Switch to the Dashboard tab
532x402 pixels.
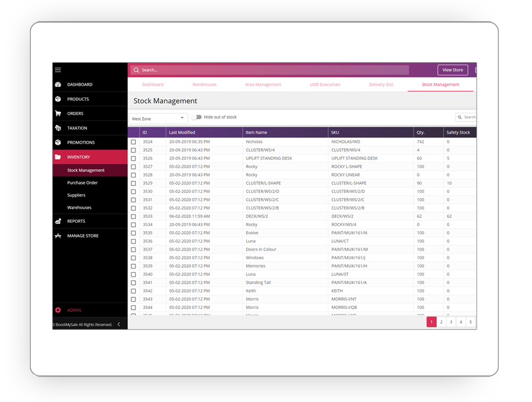pos(153,84)
